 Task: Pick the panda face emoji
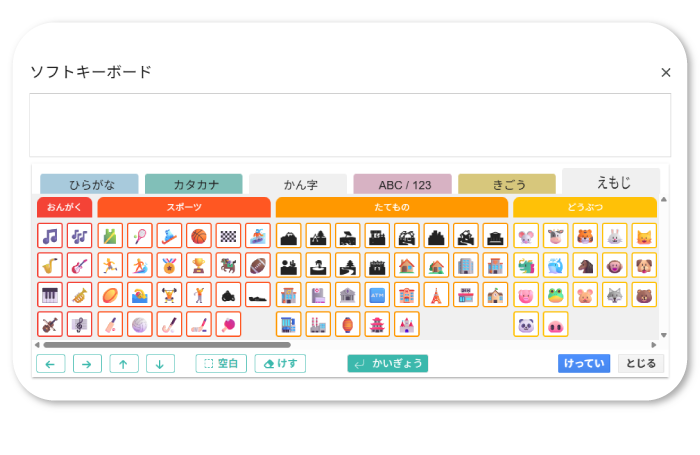[x=526, y=325]
